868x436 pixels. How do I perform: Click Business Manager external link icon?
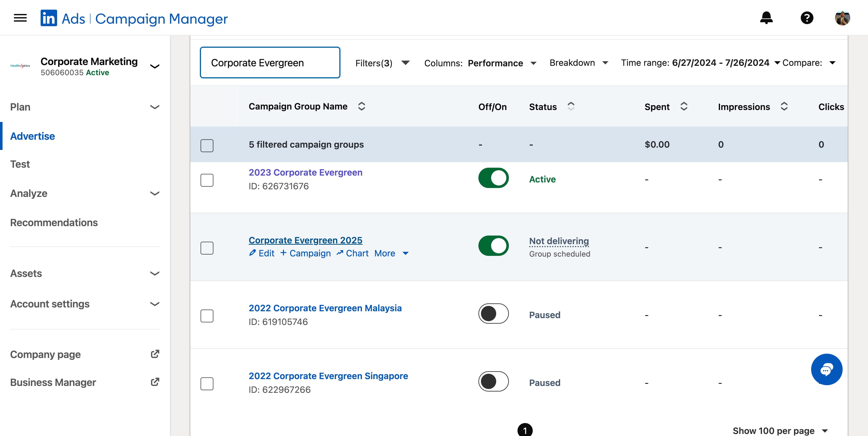155,382
